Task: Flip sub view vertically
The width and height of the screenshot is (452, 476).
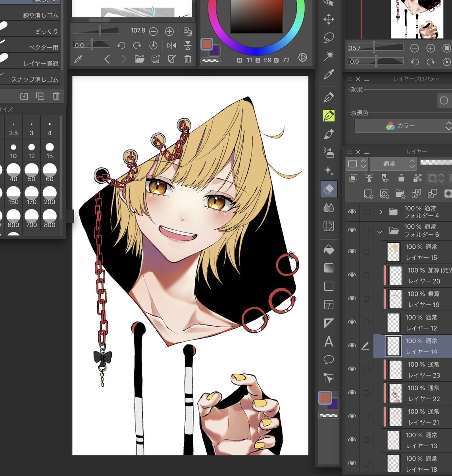Action: coord(188,45)
